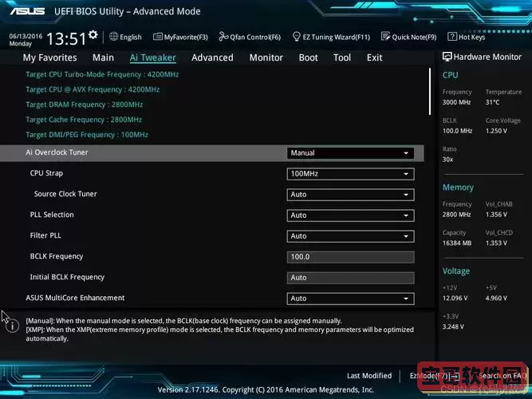Click Last Modified at the bottom
Screen dimensions: 532x399
[x=369, y=376]
